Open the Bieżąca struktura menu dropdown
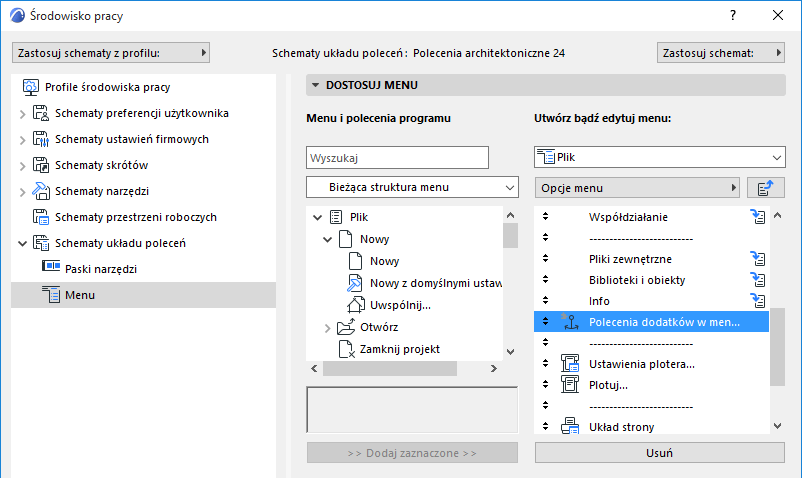Image resolution: width=802 pixels, height=478 pixels. tap(411, 187)
